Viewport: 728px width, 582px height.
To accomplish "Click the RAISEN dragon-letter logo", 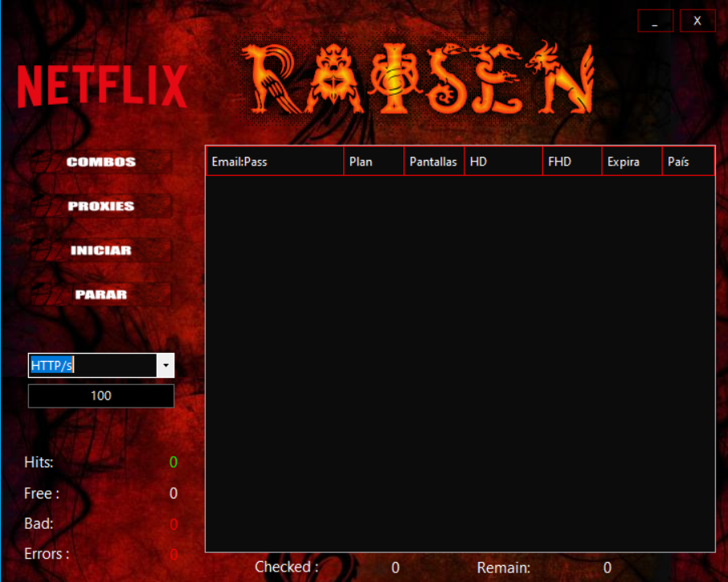I will (x=417, y=79).
